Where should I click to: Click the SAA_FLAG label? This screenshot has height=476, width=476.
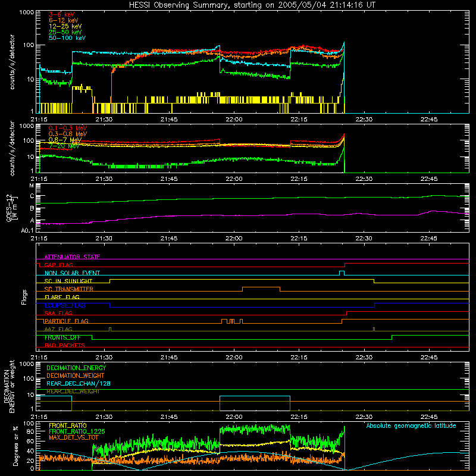58,313
